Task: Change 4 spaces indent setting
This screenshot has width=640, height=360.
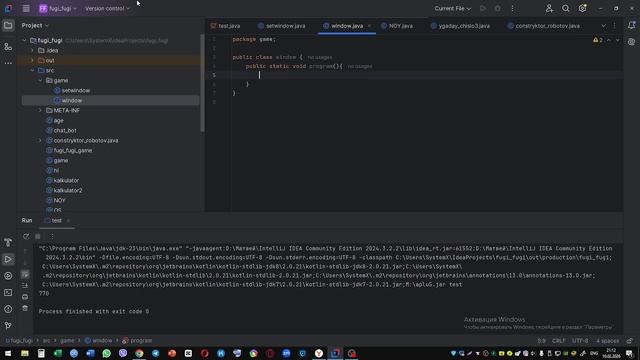Action: pyautogui.click(x=607, y=340)
